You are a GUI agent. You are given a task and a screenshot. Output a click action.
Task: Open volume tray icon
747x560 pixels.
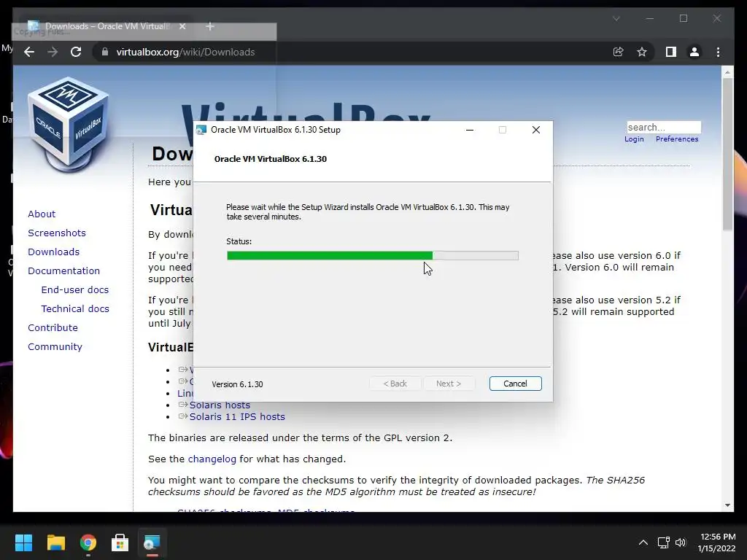681,542
